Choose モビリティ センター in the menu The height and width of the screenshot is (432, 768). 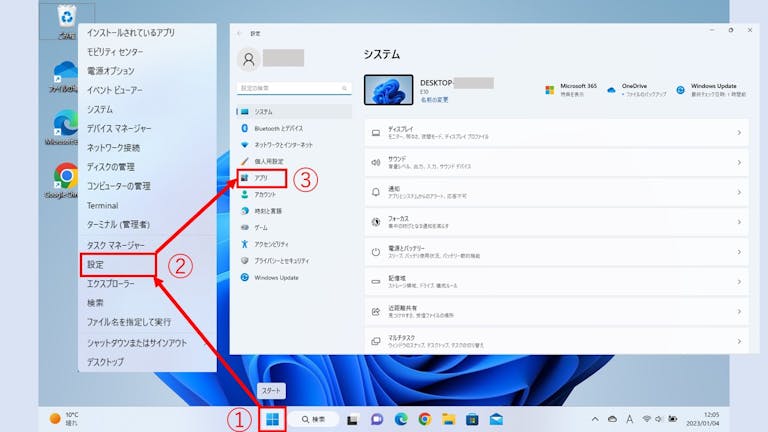point(115,52)
